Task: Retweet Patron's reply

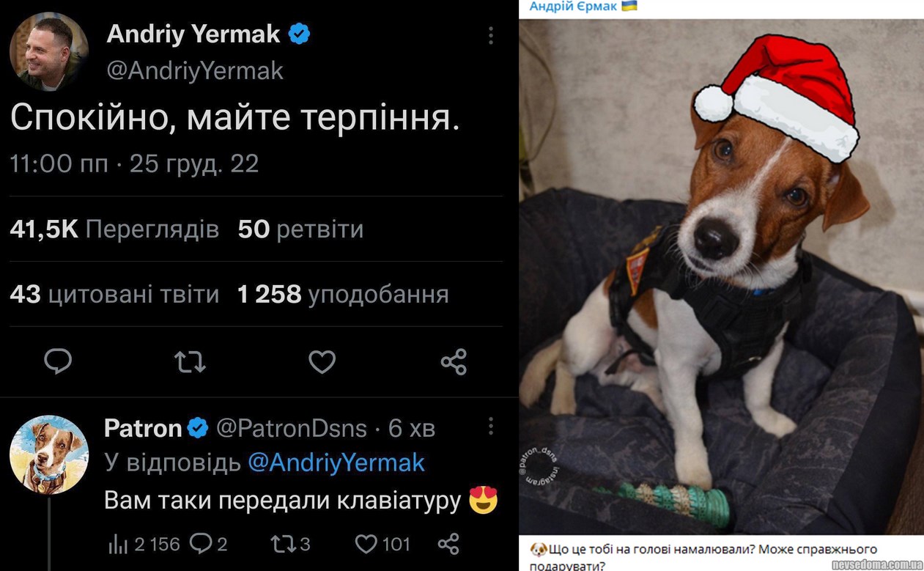Action: [280, 544]
